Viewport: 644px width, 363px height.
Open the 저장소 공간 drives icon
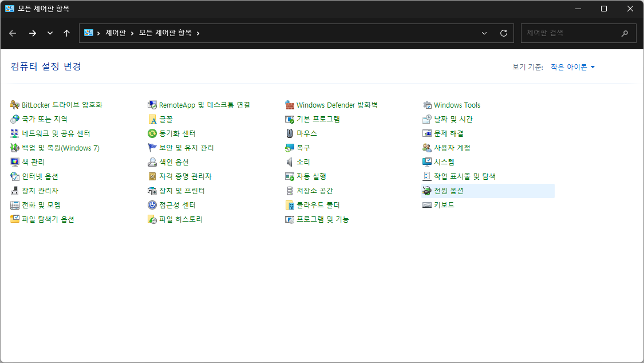tap(290, 191)
